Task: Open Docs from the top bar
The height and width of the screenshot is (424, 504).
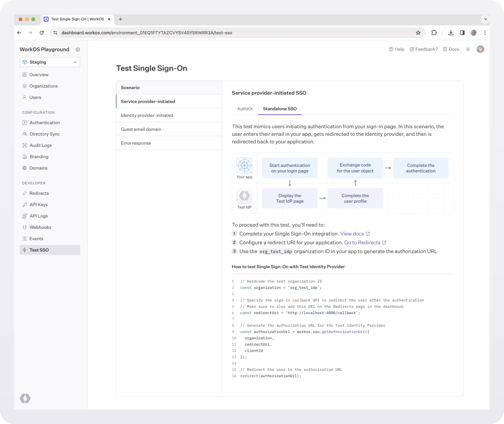Action: pyautogui.click(x=451, y=49)
